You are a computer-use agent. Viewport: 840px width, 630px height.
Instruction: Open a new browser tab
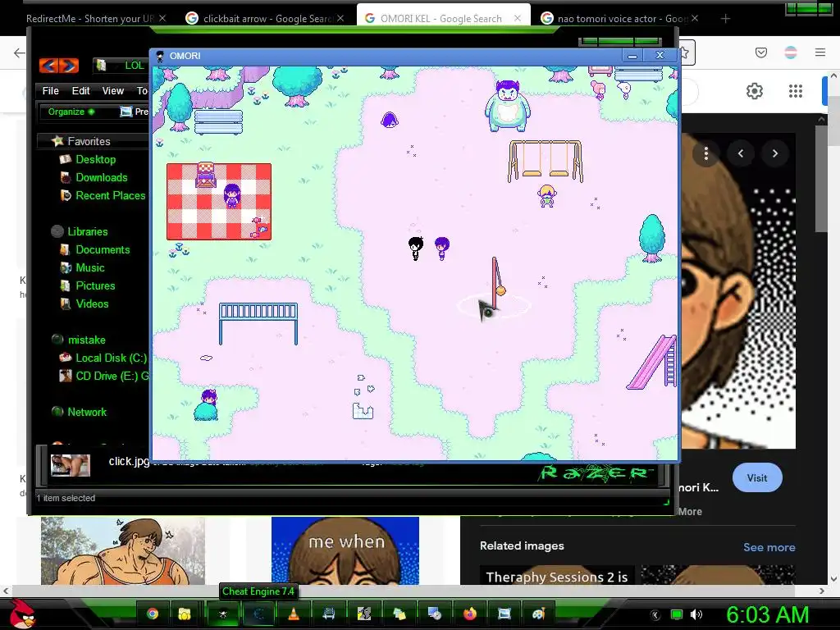pyautogui.click(x=725, y=19)
